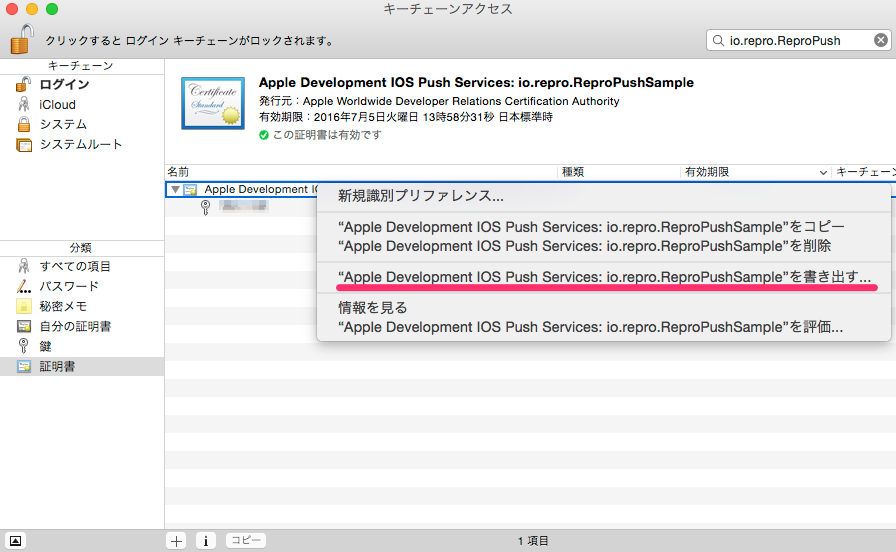Click the padlock icon to lock login keychain
Viewport: 896px width, 552px height.
[x=22, y=39]
